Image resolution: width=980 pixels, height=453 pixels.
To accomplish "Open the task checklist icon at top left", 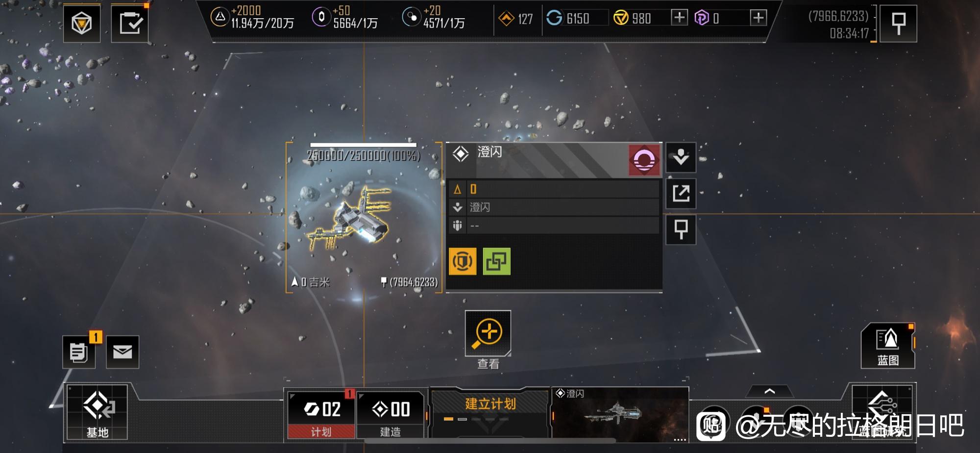I will [x=130, y=23].
